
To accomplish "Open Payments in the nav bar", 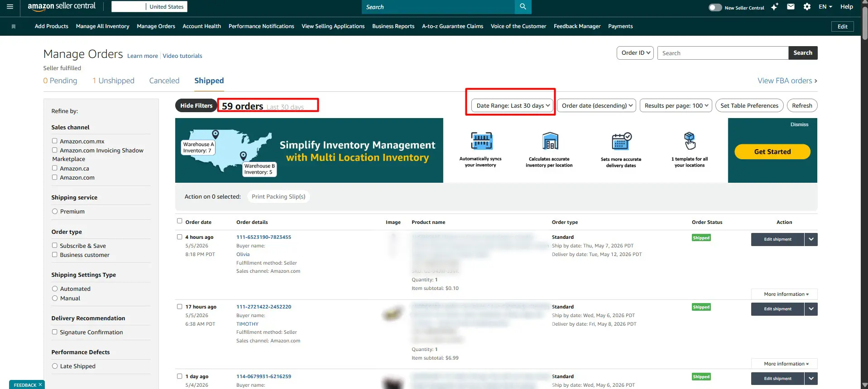I will click(620, 26).
